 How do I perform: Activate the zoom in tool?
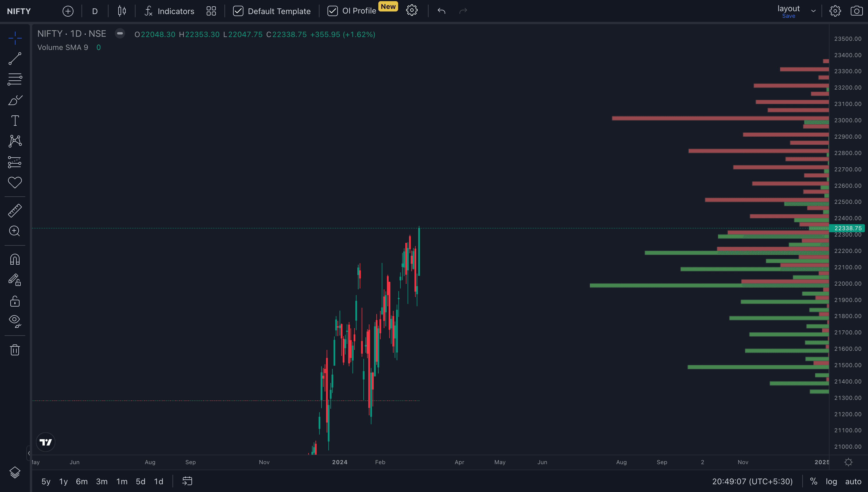point(15,231)
